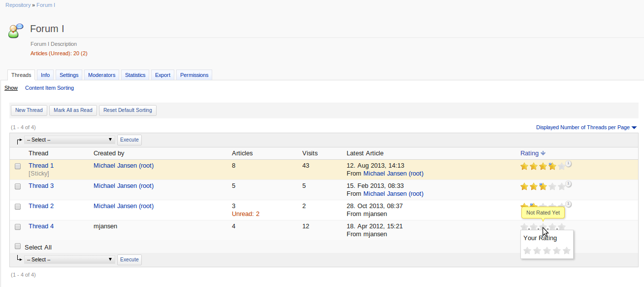644x287 pixels.
Task: Enable the Select All checkbox
Action: 18,246
